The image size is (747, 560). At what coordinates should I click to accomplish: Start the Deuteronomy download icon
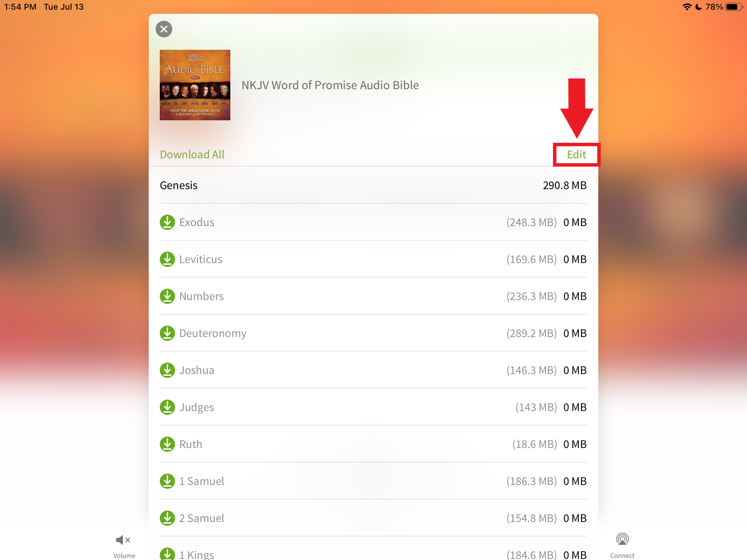pos(167,333)
